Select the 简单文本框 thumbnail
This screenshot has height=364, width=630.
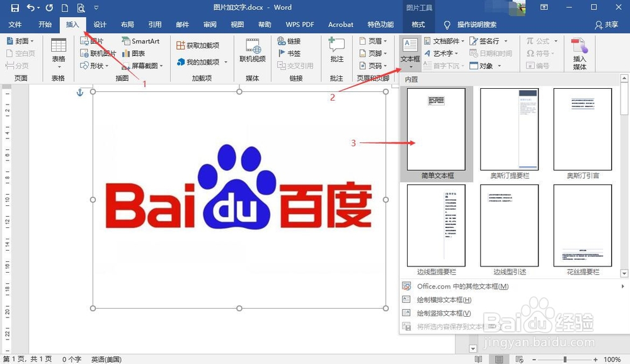click(x=437, y=134)
